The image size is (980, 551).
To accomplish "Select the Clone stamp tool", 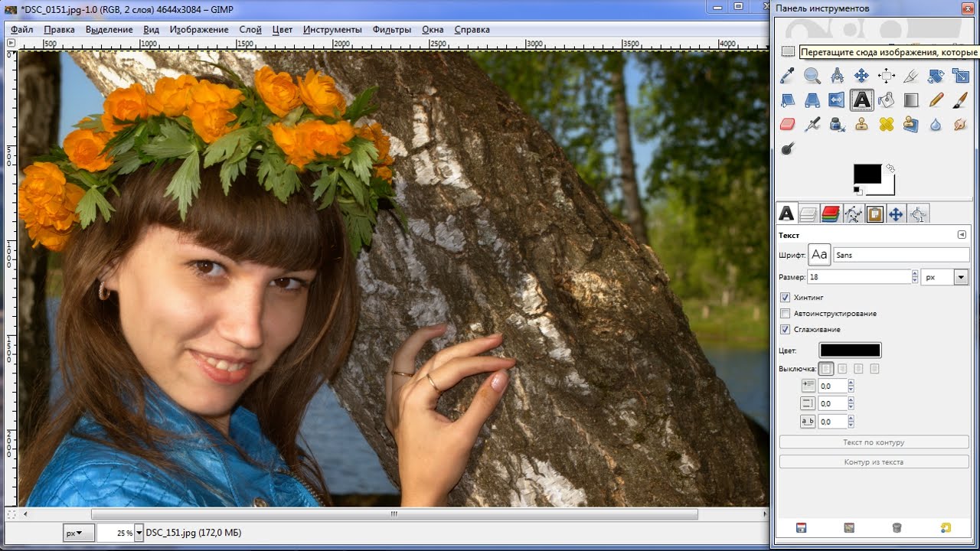I will point(861,124).
